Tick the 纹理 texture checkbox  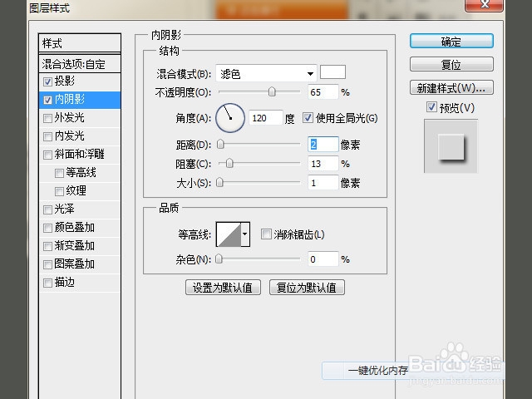tap(59, 191)
